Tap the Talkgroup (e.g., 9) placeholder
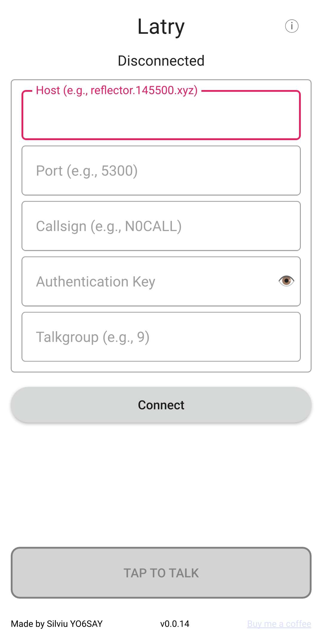Viewport: 322px width, 644px height. point(93,337)
